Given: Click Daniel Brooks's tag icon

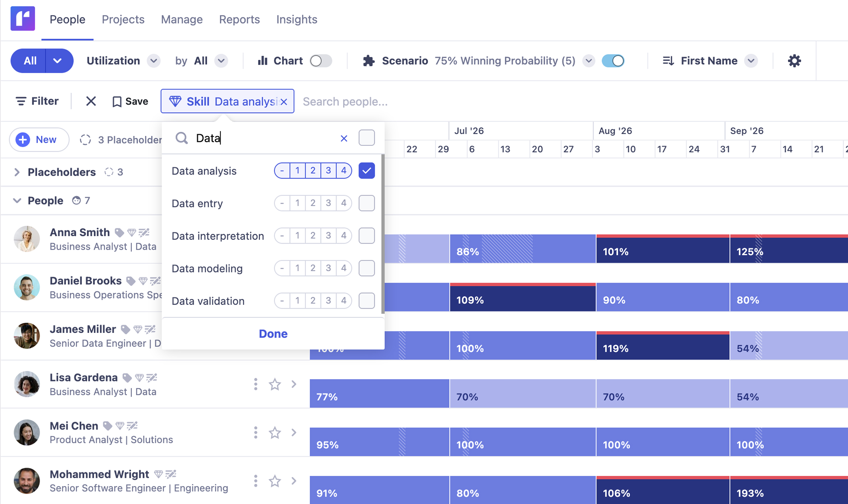Looking at the screenshot, I should [x=130, y=281].
